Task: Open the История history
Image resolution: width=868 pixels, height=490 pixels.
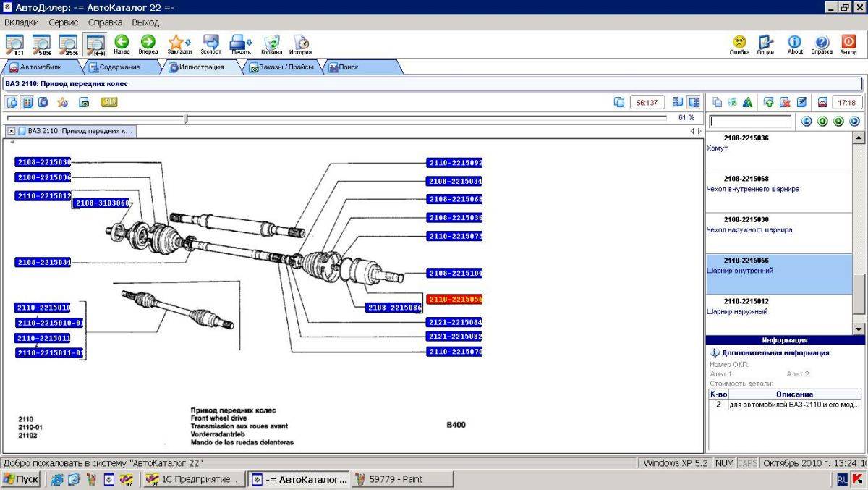Action: [x=301, y=45]
